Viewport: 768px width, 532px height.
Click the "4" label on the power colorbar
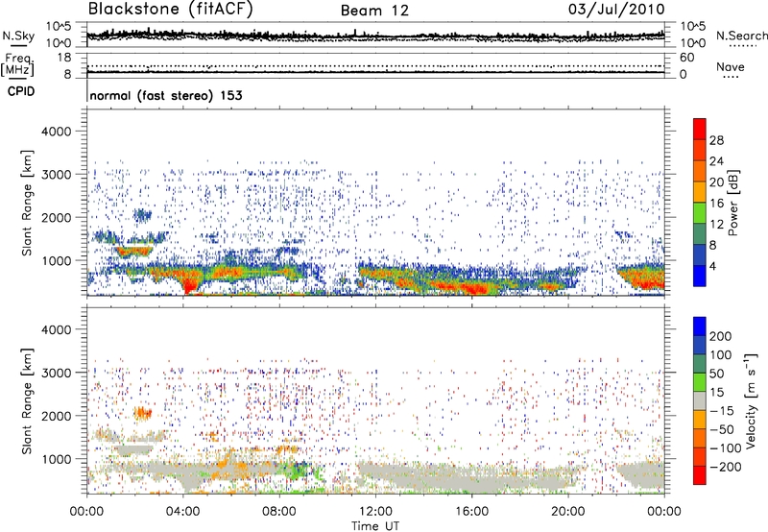pyautogui.click(x=713, y=266)
